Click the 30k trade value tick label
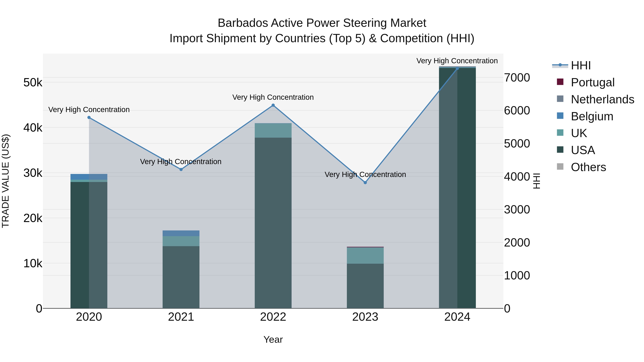Screen dimensions: 644x362 [33, 173]
